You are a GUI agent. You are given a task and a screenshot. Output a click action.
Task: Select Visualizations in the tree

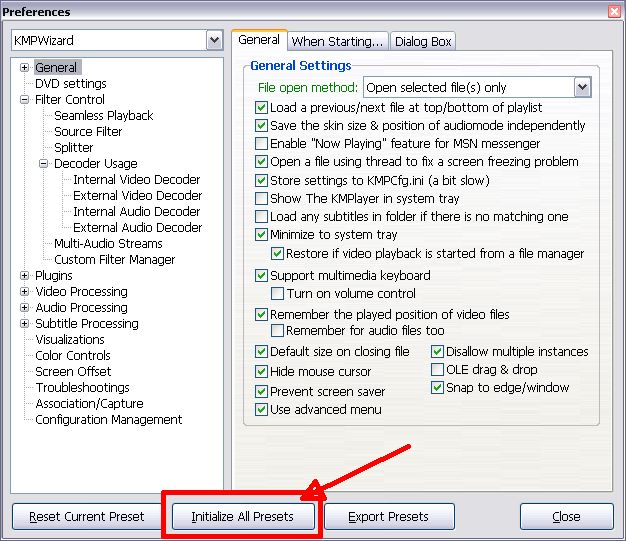coord(70,339)
